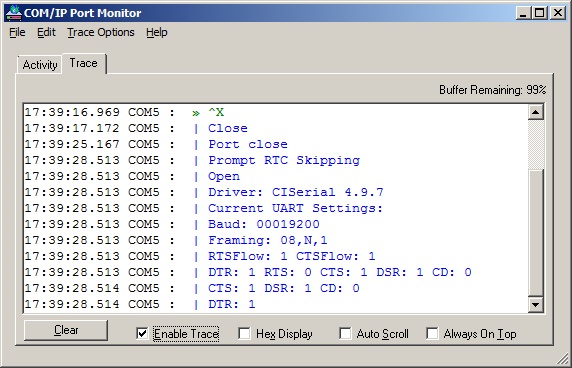Minimize the Port Monitor window
This screenshot has width=572, height=368.
tap(523, 13)
